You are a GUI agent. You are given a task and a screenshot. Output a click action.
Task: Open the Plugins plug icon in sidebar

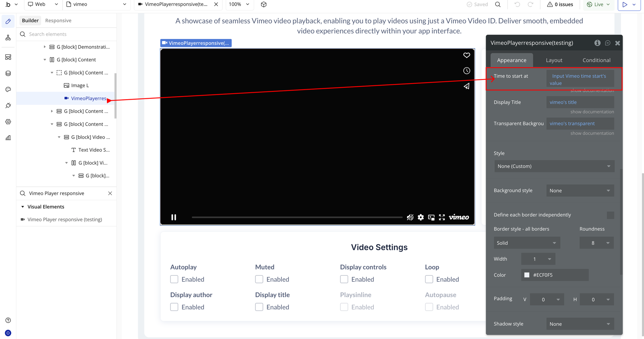tap(8, 105)
